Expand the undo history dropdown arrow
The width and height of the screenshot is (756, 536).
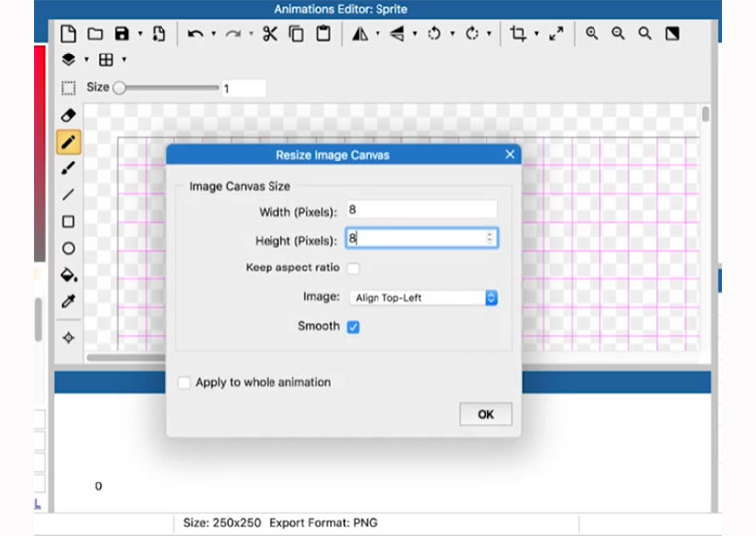(x=214, y=34)
